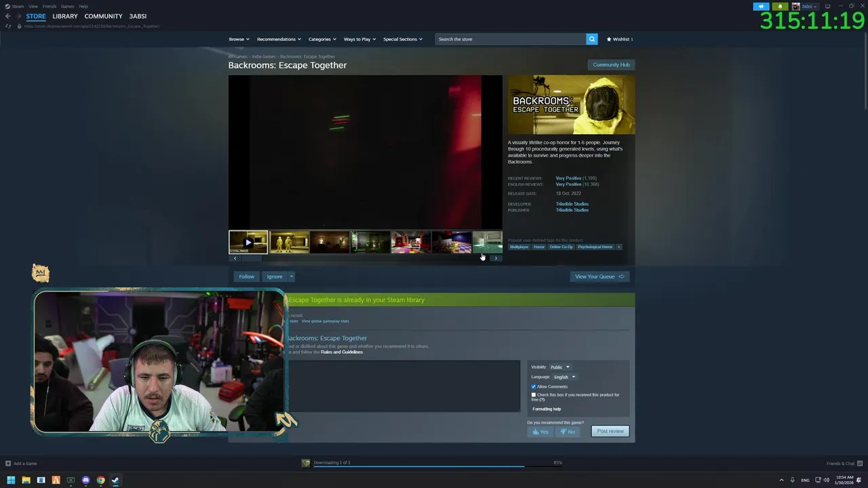This screenshot has width=868, height=488.
Task: Click the thumbs up Yes recommendation
Action: click(540, 432)
